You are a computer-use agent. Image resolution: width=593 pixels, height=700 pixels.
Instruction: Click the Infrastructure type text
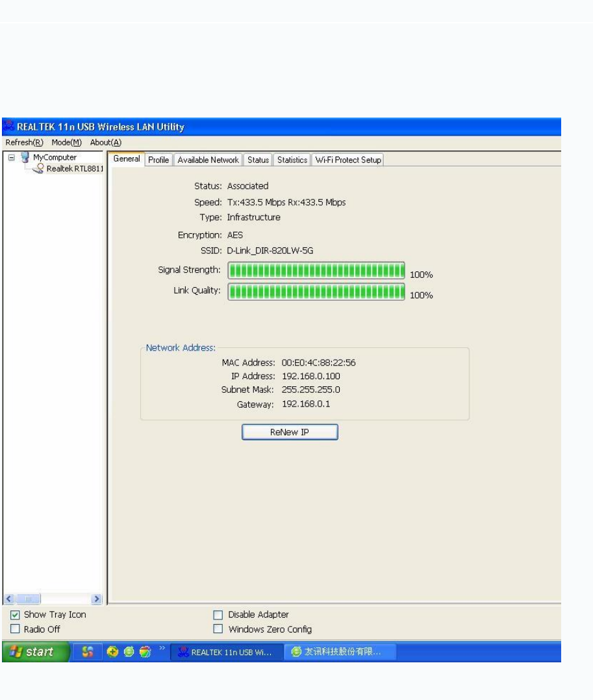coord(253,218)
